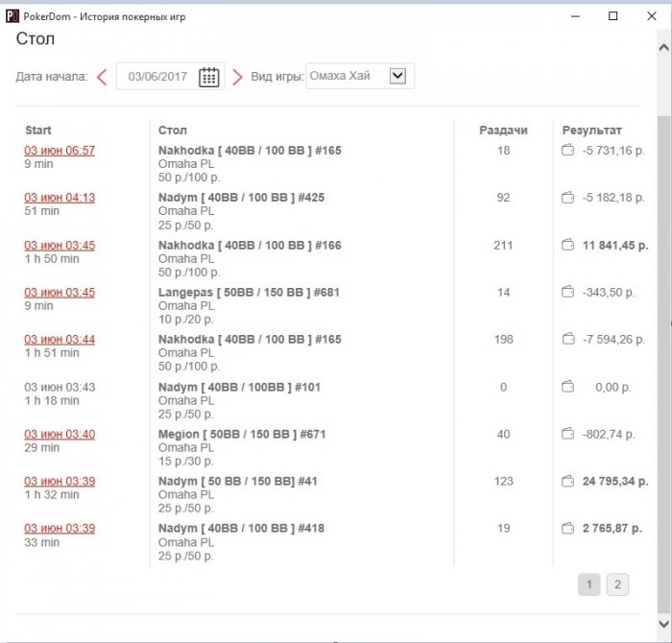This screenshot has height=643, width=672.
Task: Close the PokerDom history window
Action: pos(652,16)
